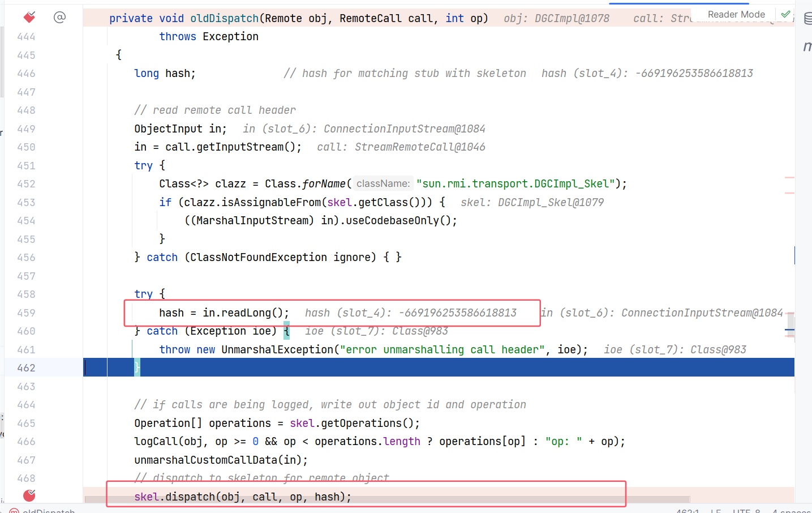This screenshot has width=812, height=513.
Task: Click the green inspections checkmark icon
Action: 785,14
